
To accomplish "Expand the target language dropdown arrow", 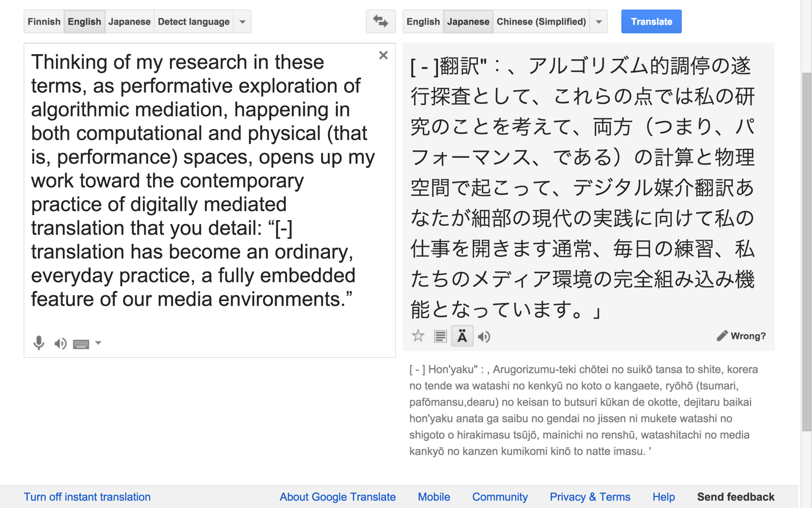I will click(x=599, y=22).
